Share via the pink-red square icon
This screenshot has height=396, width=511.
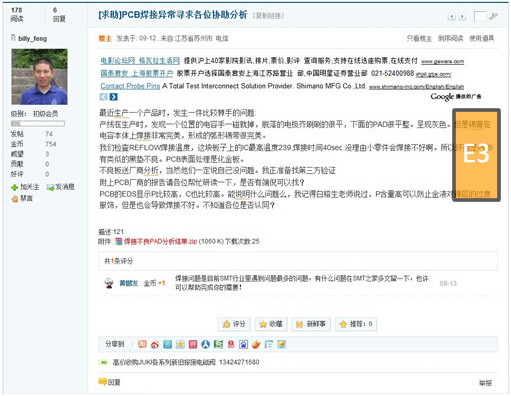click(x=193, y=344)
